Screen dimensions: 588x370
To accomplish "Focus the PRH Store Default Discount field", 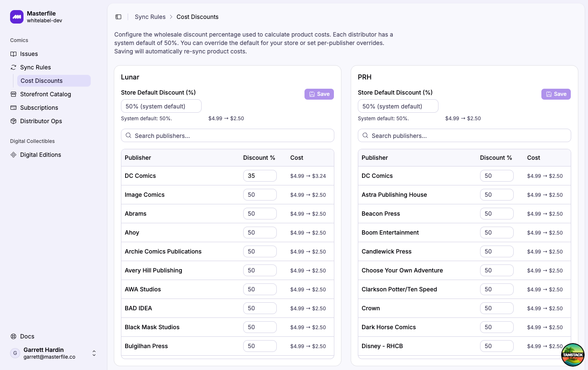I will 398,106.
